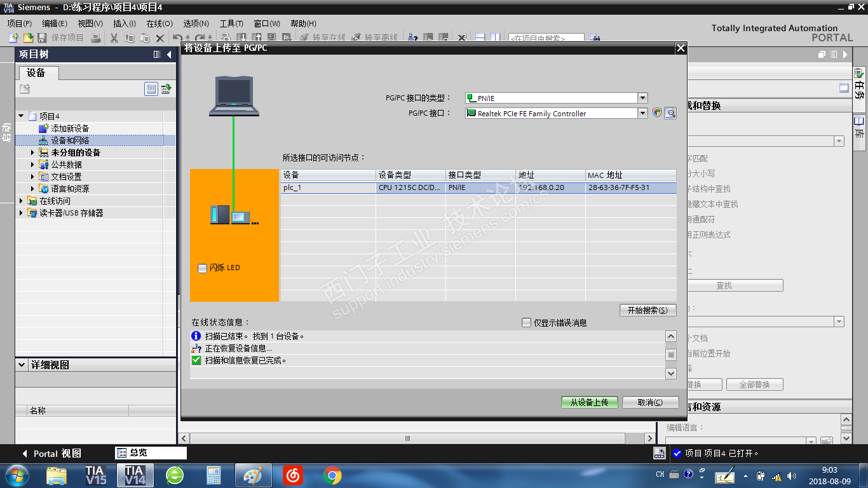Enable the Flash LED checkbox
Viewport: 868px width, 488px height.
coord(202,268)
